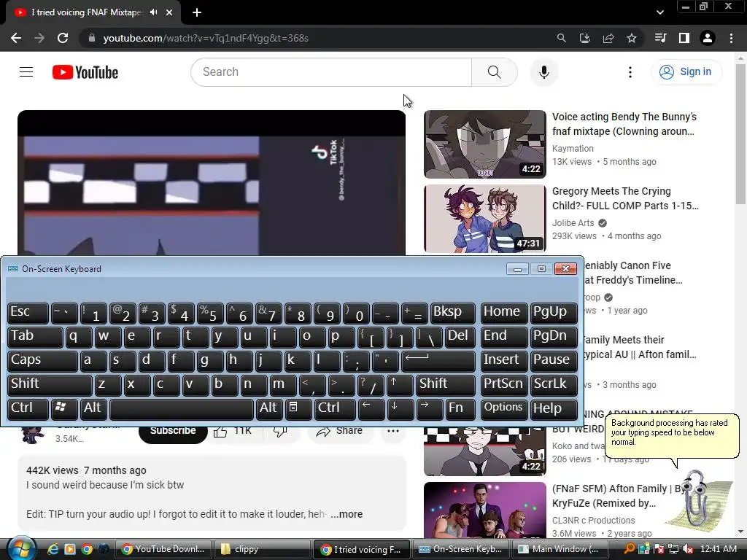Image resolution: width=747 pixels, height=560 pixels.
Task: Open the Main Window taskbar item
Action: point(559,549)
